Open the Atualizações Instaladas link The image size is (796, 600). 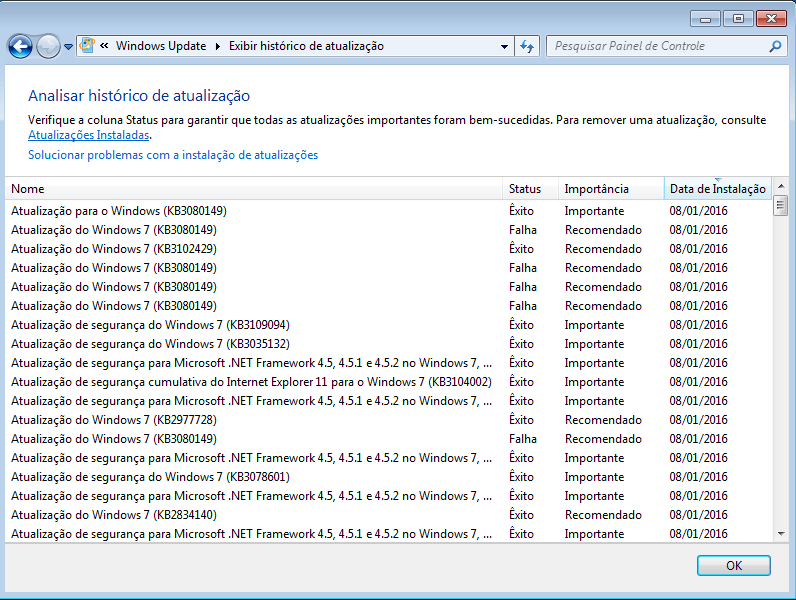click(88, 135)
